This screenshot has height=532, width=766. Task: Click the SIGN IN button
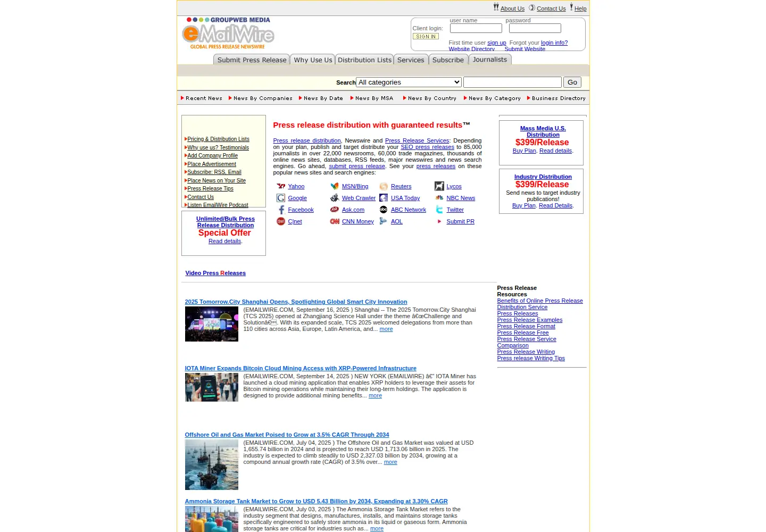pos(426,37)
